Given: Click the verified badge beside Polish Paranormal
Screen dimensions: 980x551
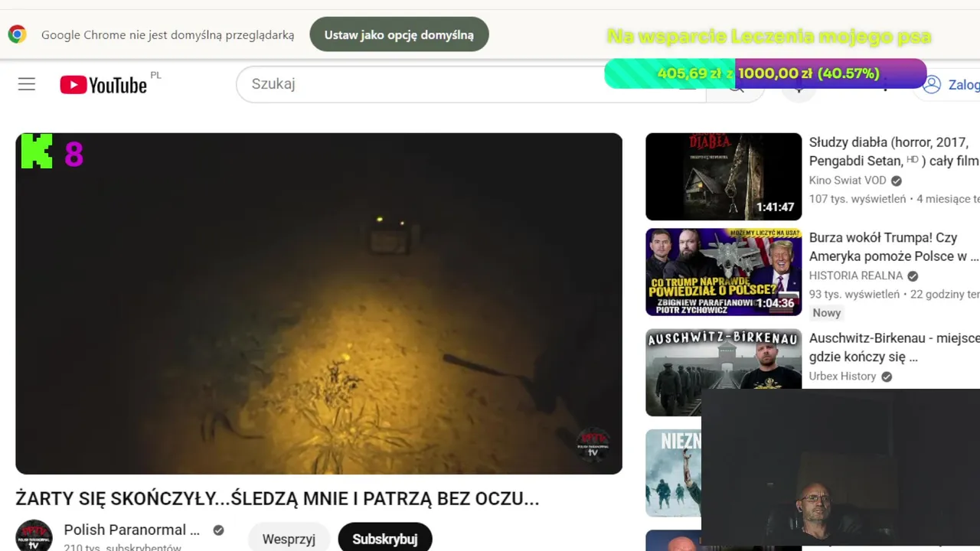Looking at the screenshot, I should point(218,530).
